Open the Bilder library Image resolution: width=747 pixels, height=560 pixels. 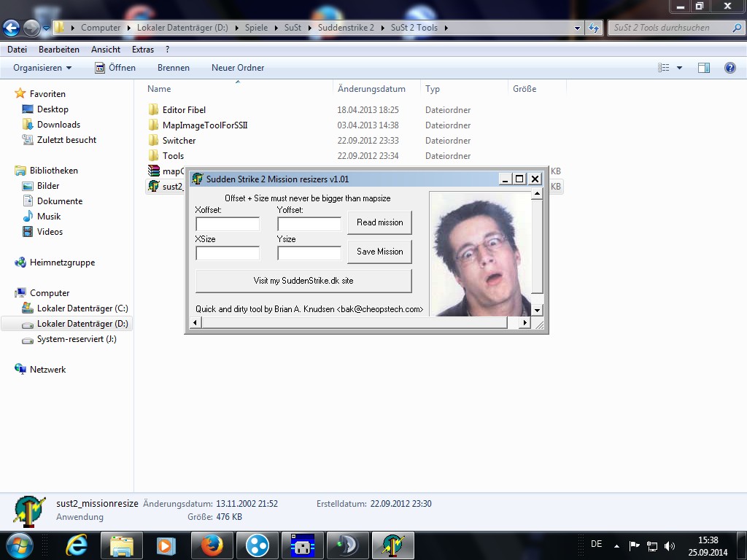pos(48,186)
